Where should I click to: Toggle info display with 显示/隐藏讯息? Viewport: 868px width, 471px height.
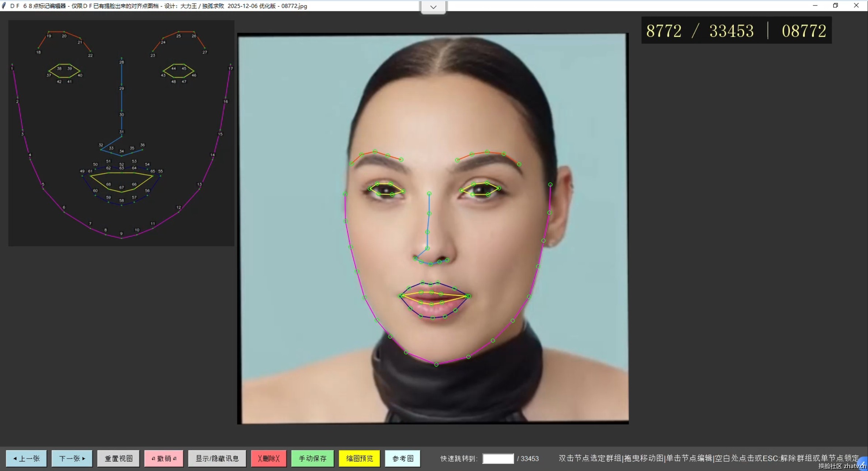[x=217, y=458]
